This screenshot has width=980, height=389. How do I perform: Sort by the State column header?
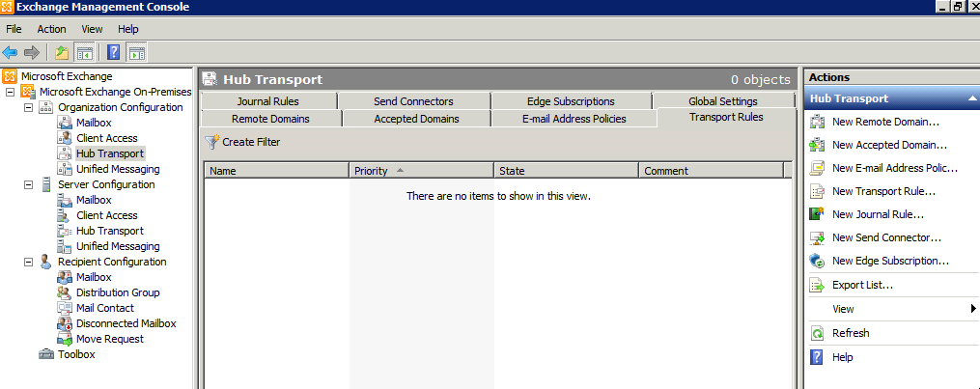(x=567, y=171)
